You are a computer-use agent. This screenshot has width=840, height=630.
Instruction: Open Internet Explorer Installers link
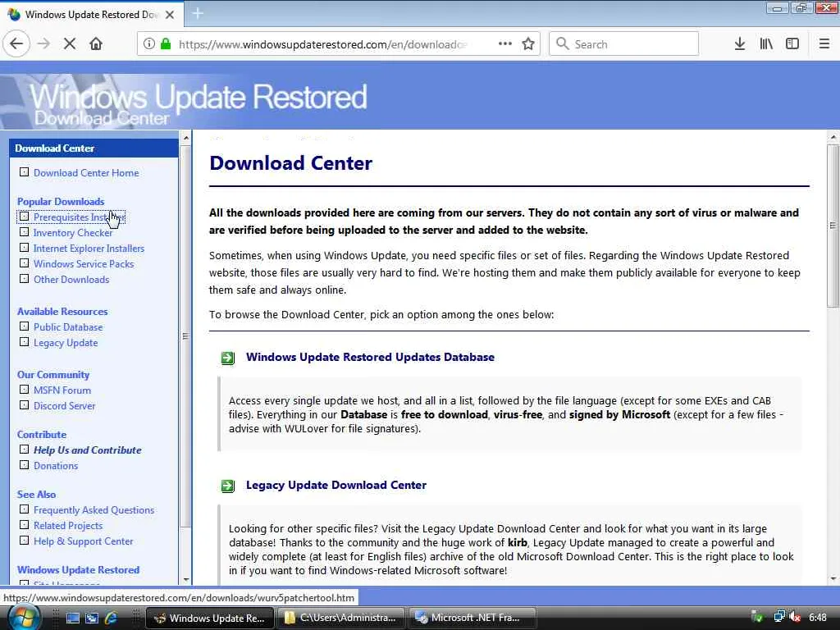point(89,249)
